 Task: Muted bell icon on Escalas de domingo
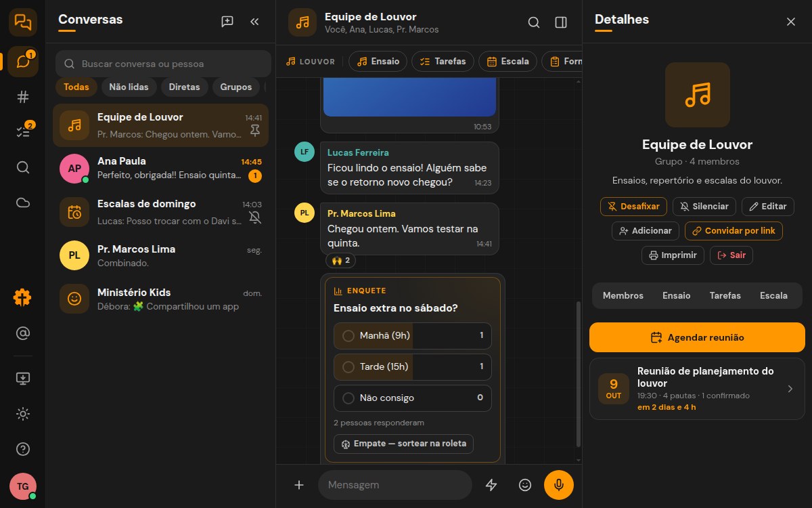coord(255,217)
